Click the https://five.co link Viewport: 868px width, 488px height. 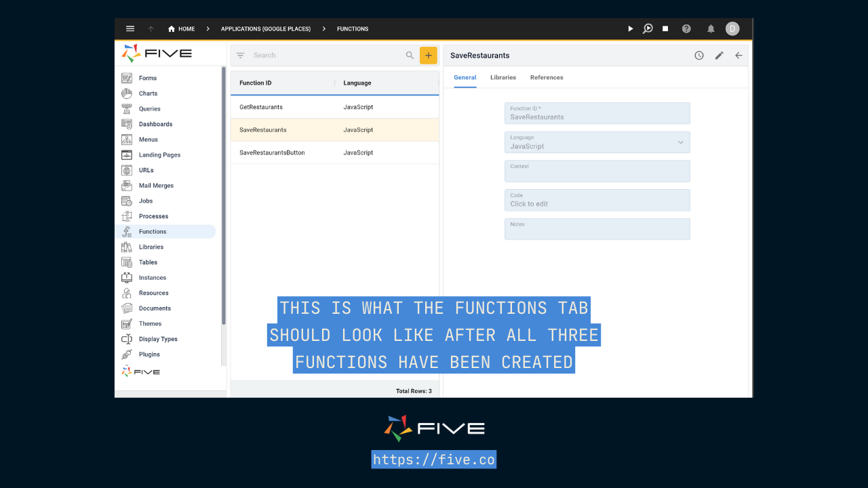pos(434,460)
